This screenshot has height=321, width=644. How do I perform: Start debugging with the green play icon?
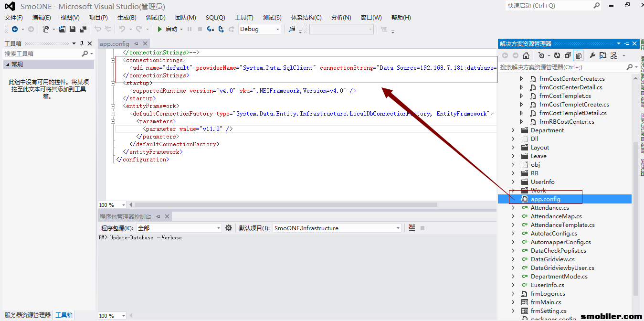pos(160,29)
